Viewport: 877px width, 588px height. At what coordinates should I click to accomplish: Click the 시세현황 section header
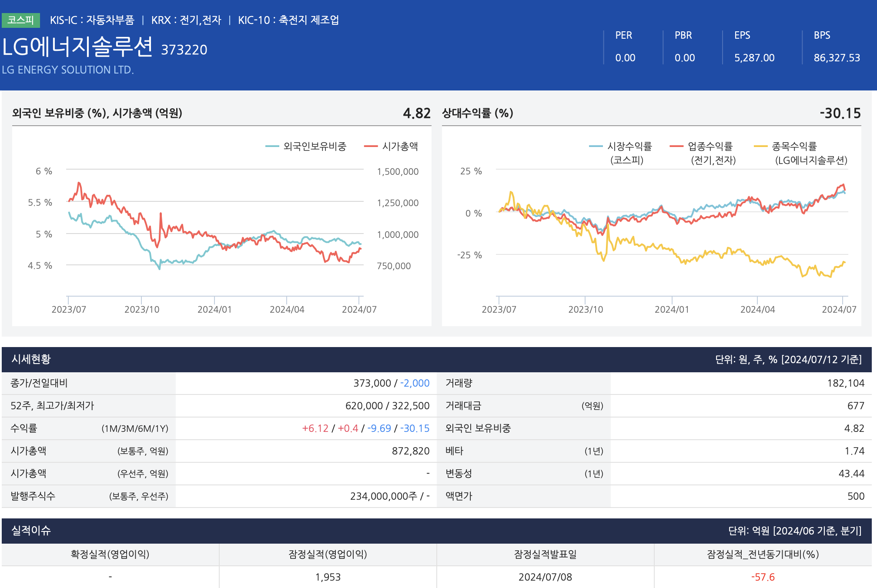click(31, 359)
